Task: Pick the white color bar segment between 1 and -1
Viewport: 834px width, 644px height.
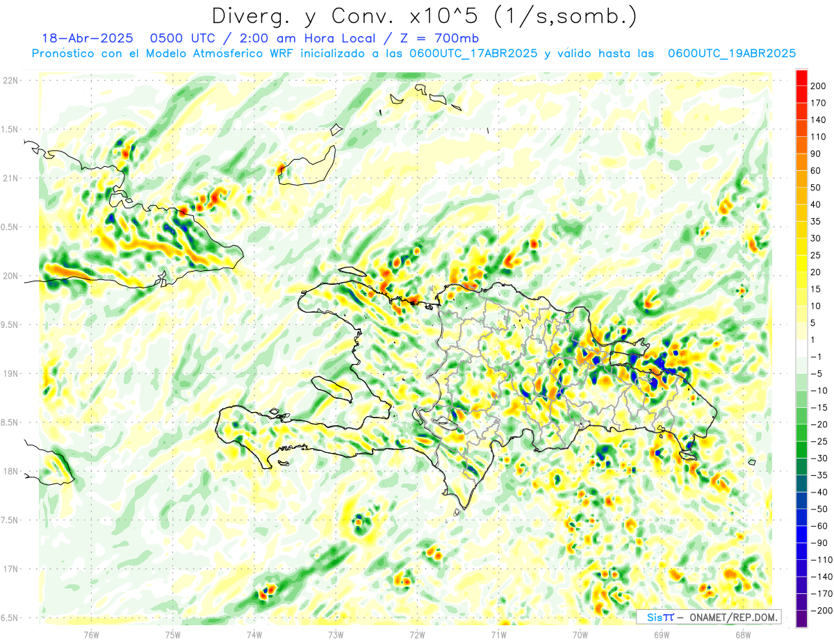Action: tap(801, 348)
